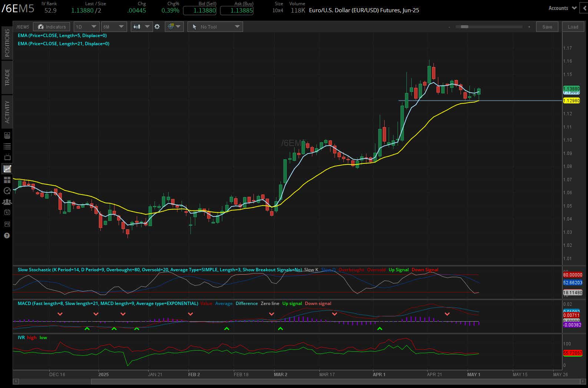The height and width of the screenshot is (388, 588).
Task: Expand the 1D aggregation period dropdown
Action: [86, 27]
